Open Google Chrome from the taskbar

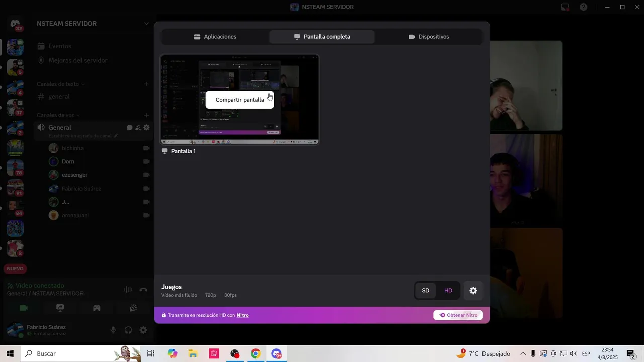tap(256, 354)
